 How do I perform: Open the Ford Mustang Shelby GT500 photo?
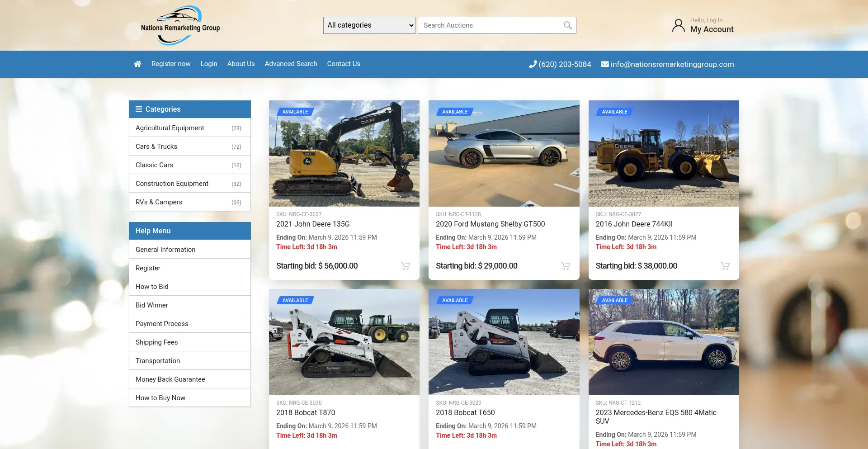[504, 154]
